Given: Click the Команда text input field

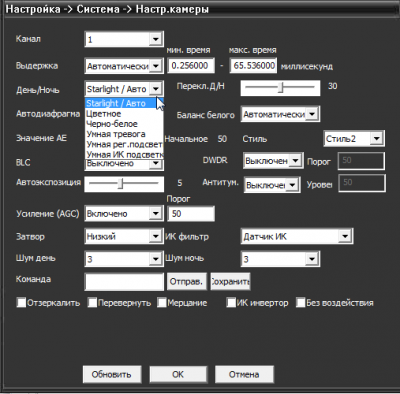Looking at the screenshot, I should [x=124, y=282].
